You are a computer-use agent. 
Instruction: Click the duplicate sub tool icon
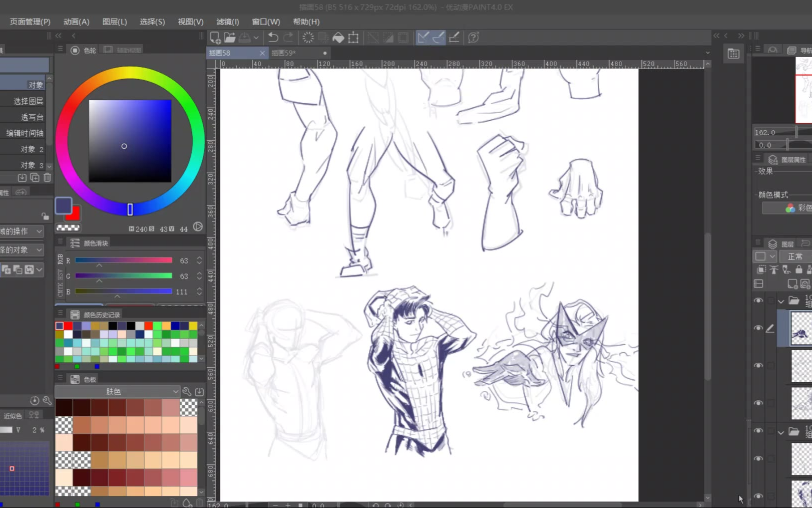click(35, 177)
